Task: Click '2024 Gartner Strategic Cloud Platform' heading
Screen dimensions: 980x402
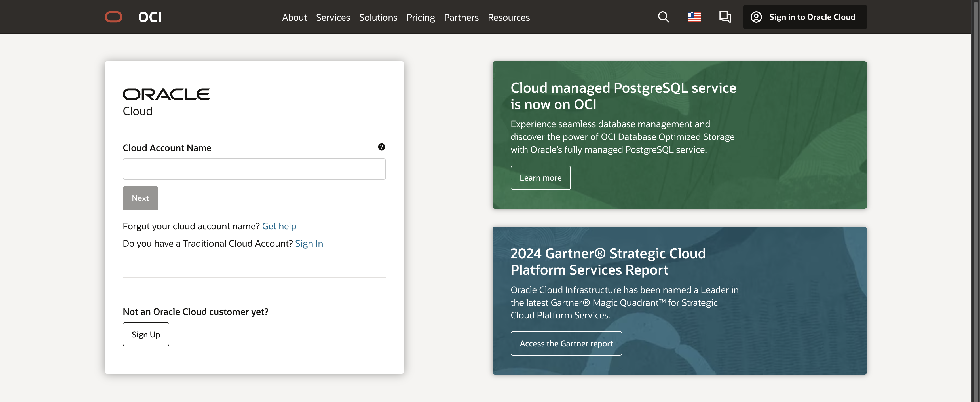Action: click(608, 262)
